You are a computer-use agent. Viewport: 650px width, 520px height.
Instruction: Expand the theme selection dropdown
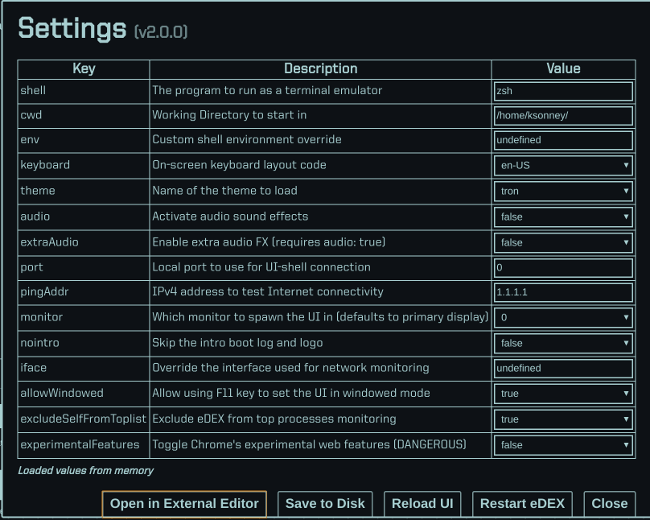tap(563, 191)
